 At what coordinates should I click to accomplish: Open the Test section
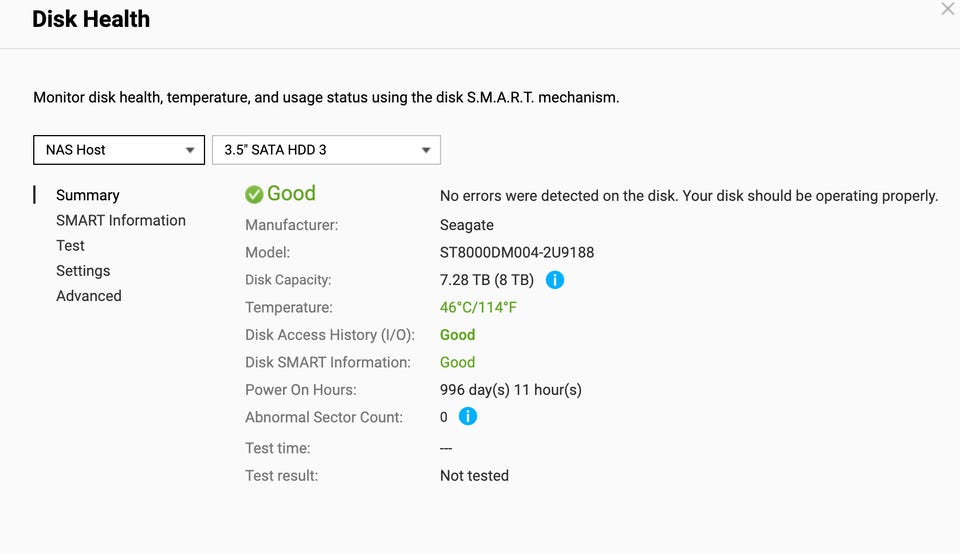click(70, 245)
